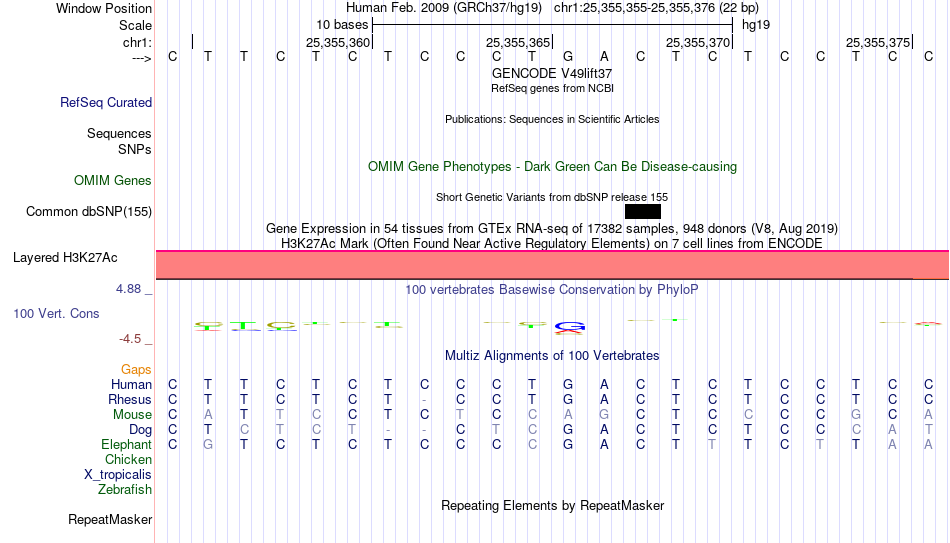Click the ---> sequence direction arrow
This screenshot has height=543, width=950.
(142, 58)
